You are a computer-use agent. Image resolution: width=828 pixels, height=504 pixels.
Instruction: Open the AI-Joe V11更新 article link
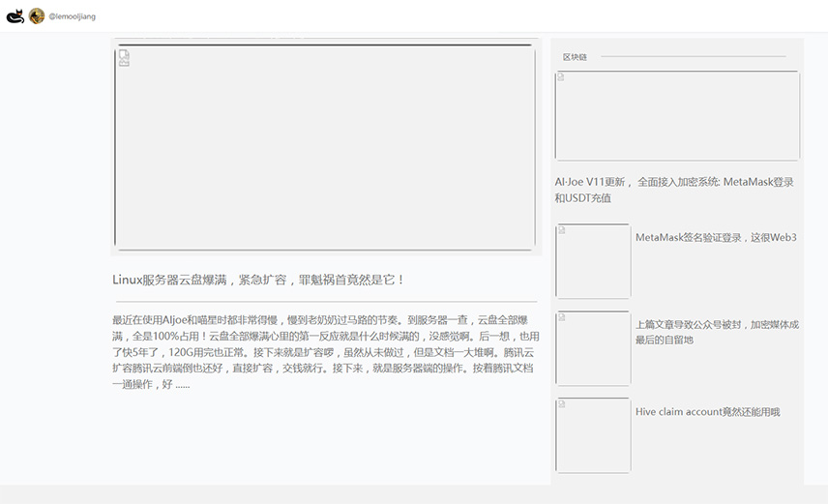point(674,190)
